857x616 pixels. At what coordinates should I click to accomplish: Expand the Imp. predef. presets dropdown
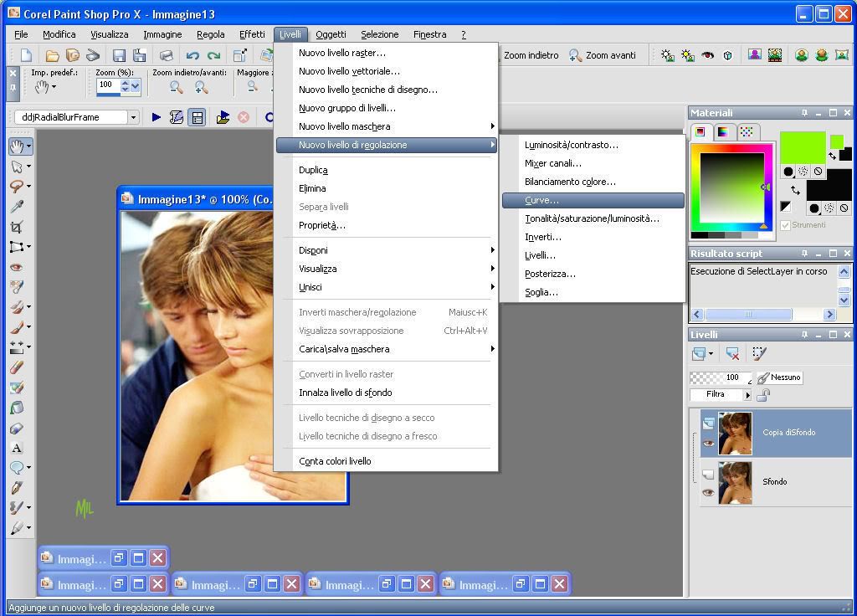point(54,86)
